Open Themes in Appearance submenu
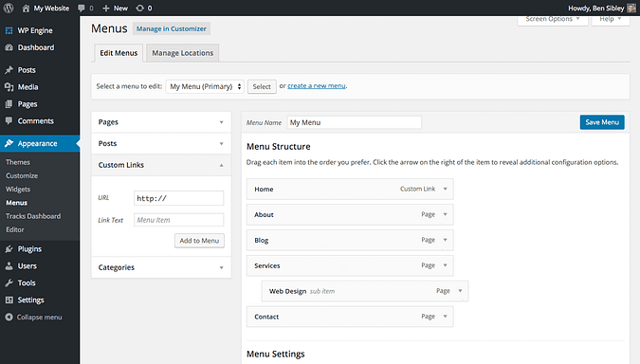 click(18, 162)
